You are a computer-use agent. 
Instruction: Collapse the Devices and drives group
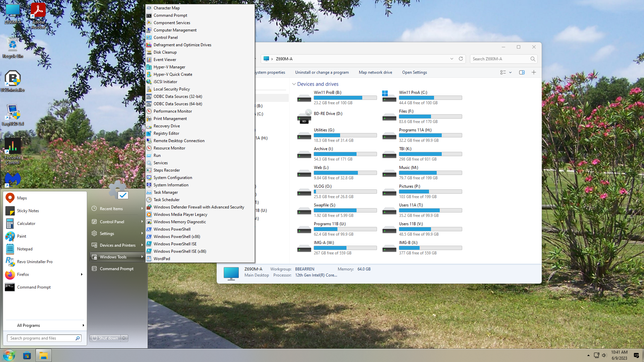[294, 84]
